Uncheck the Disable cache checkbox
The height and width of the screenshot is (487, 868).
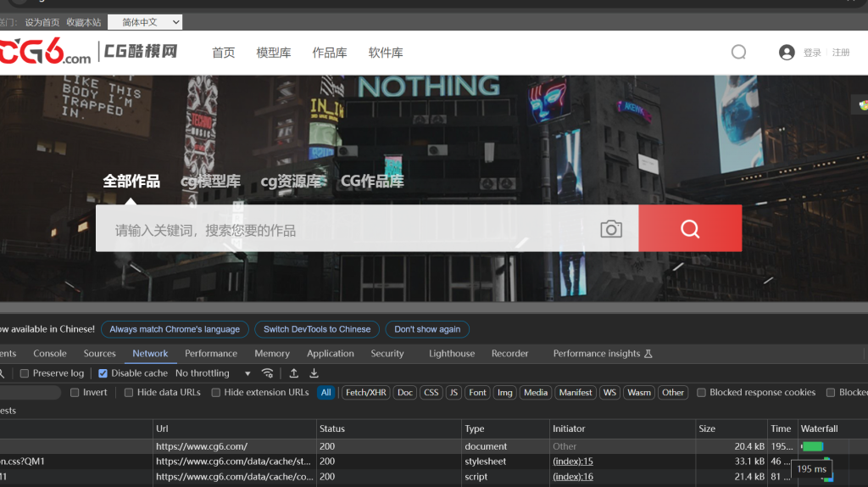pos(103,373)
